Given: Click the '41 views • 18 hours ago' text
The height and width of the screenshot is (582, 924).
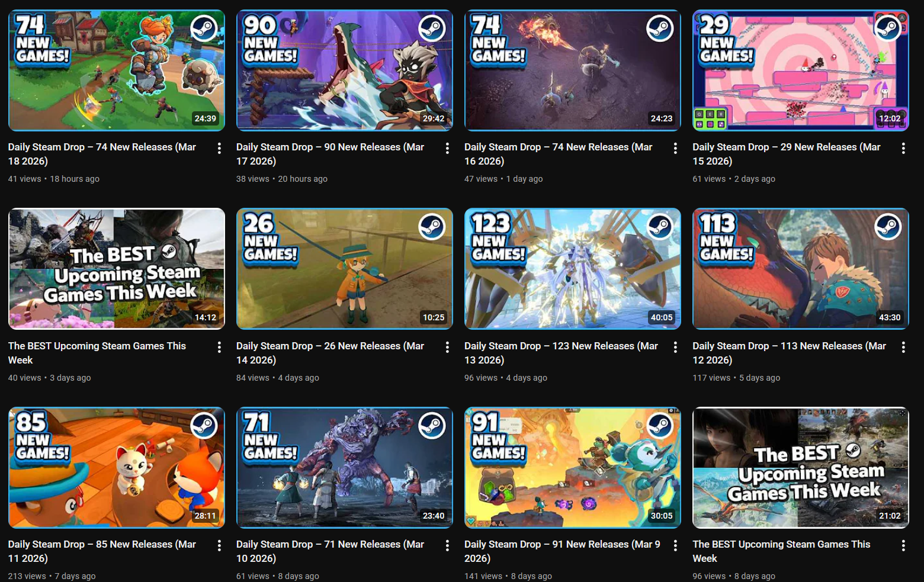Looking at the screenshot, I should pos(54,179).
